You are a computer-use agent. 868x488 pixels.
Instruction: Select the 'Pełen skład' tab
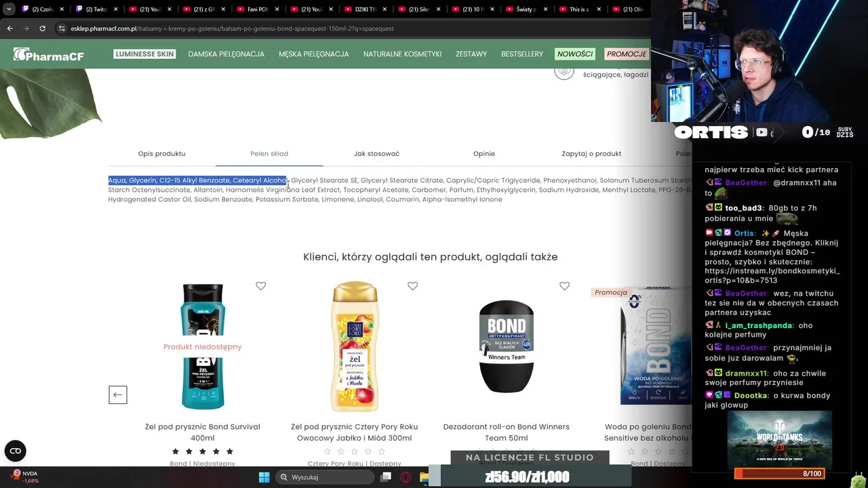[269, 154]
